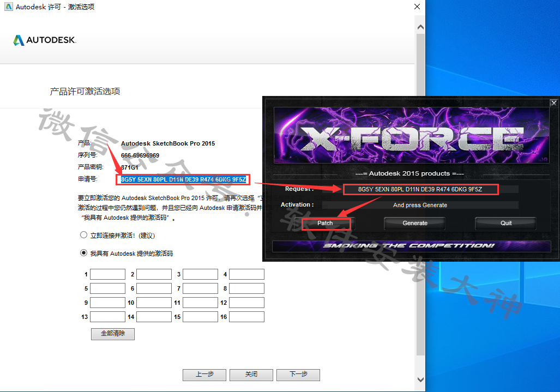Click activation code input box 1
Viewport: 560px width, 392px height.
tap(107, 274)
